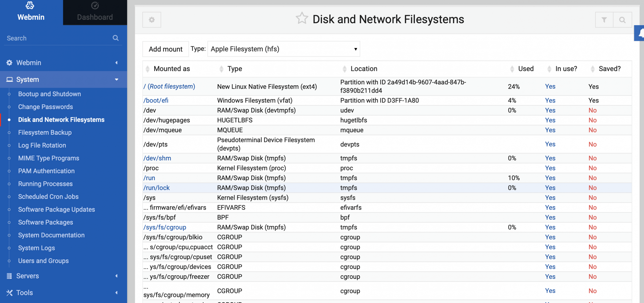644x303 pixels.
Task: Sort by Saved? column arrows
Action: [593, 69]
